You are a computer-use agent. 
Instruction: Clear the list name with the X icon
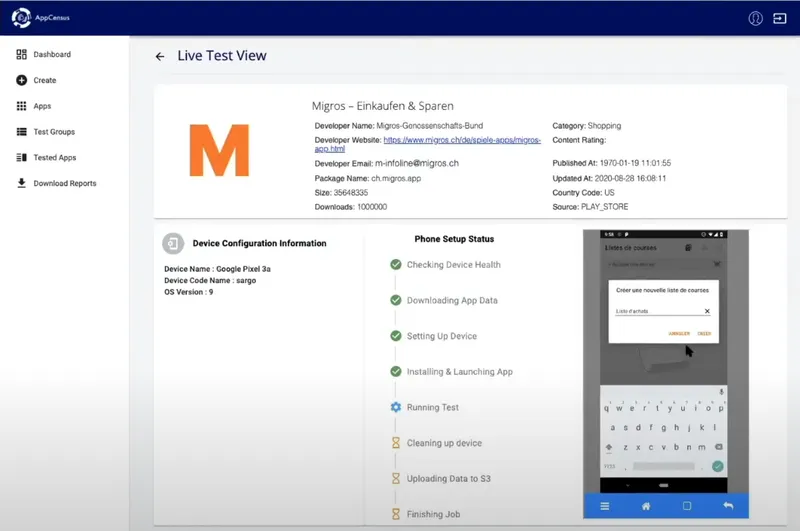pyautogui.click(x=707, y=311)
